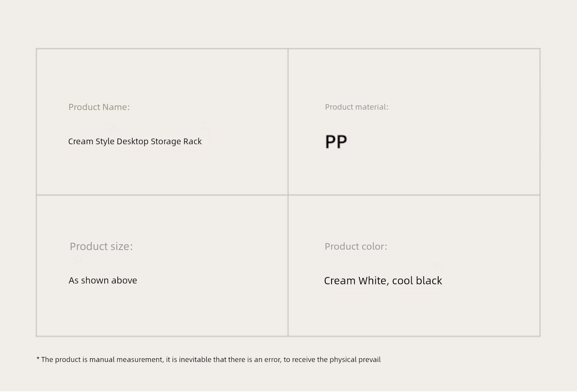Click the asterisk before the disclaimer
This screenshot has height=392, width=577.
(x=38, y=359)
